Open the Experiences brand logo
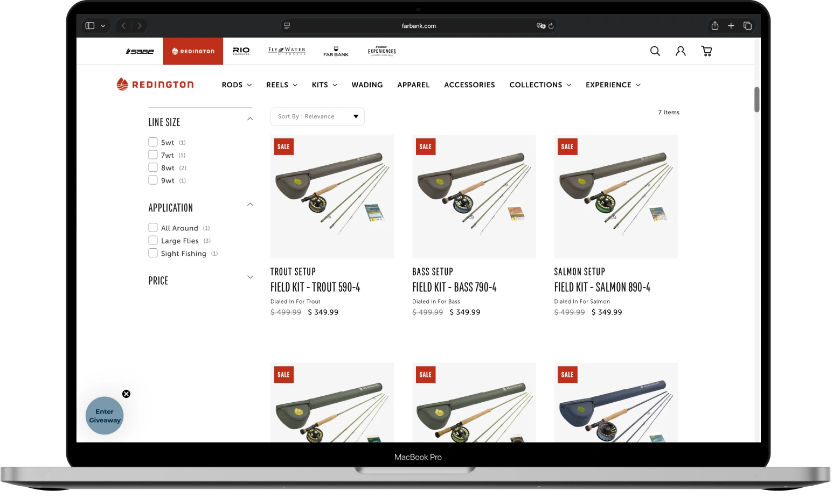Image resolution: width=833 pixels, height=504 pixels. 382,51
